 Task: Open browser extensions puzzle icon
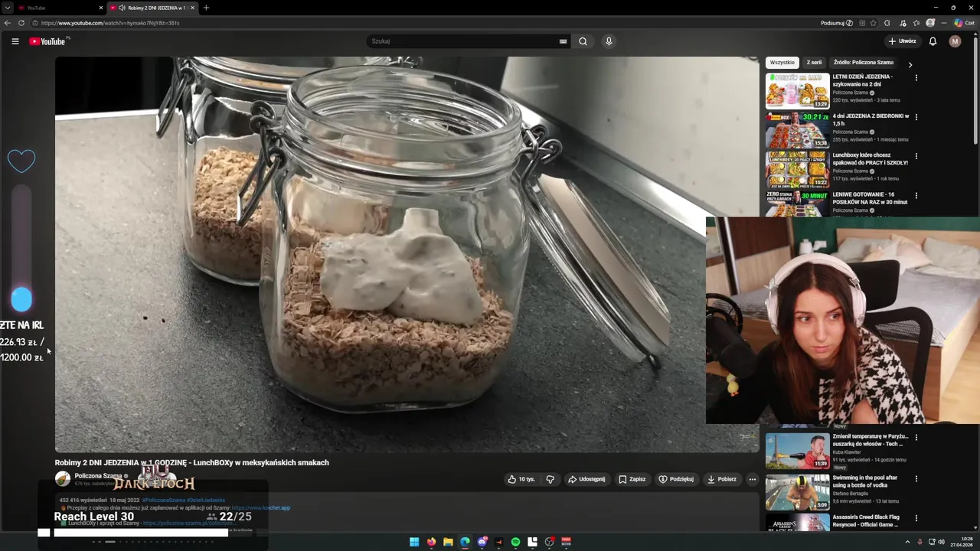[x=887, y=23]
